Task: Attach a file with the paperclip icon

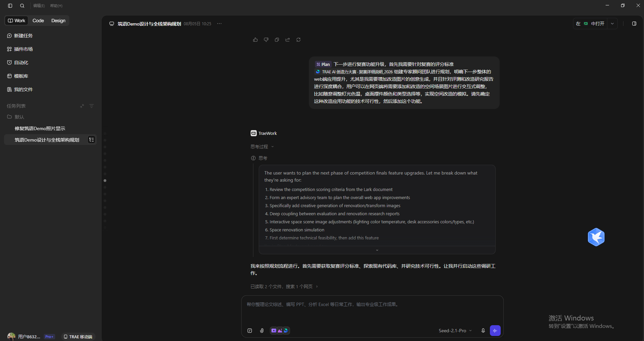Action: pyautogui.click(x=262, y=331)
